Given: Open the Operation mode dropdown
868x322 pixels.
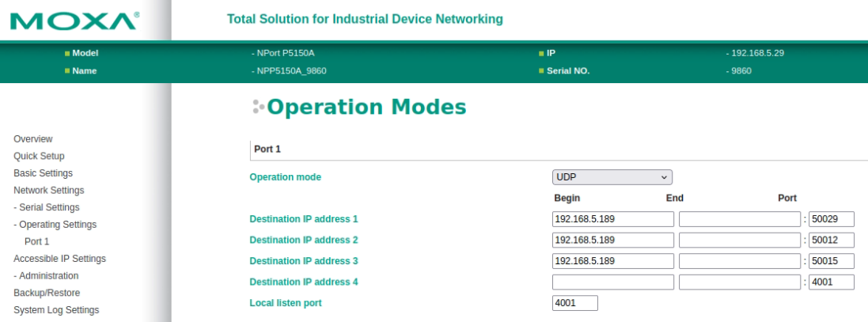Looking at the screenshot, I should pyautogui.click(x=612, y=177).
